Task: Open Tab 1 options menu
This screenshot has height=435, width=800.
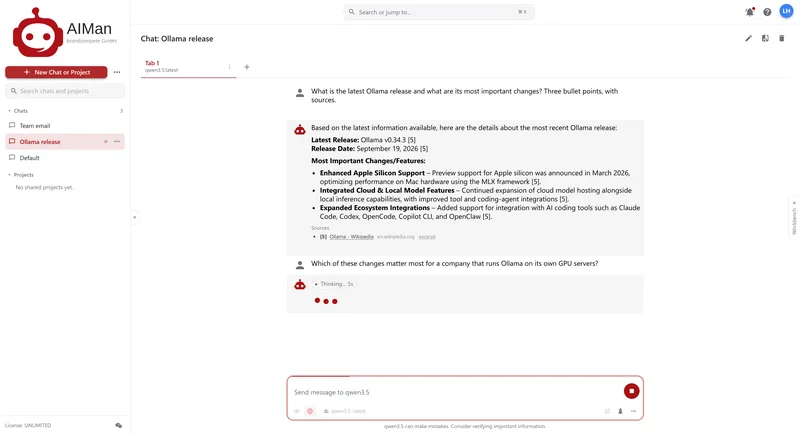Action: tap(229, 67)
